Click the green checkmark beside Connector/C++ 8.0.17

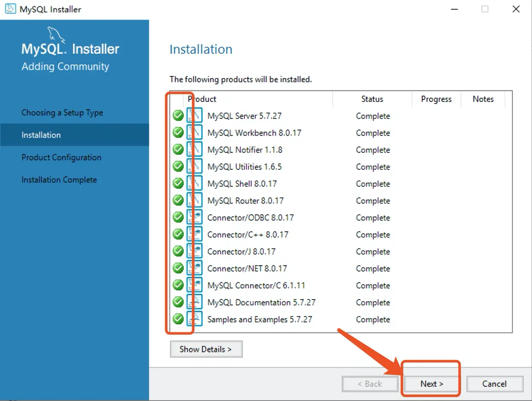178,234
